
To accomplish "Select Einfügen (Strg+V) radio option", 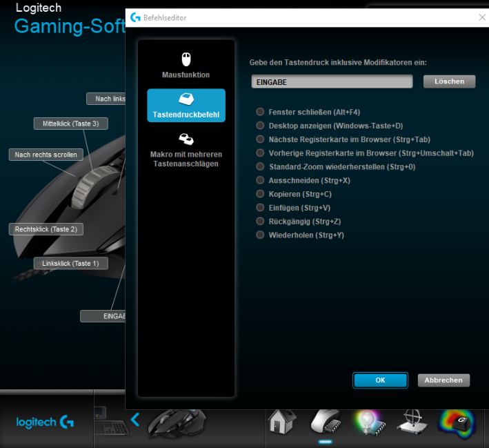I will (x=260, y=208).
